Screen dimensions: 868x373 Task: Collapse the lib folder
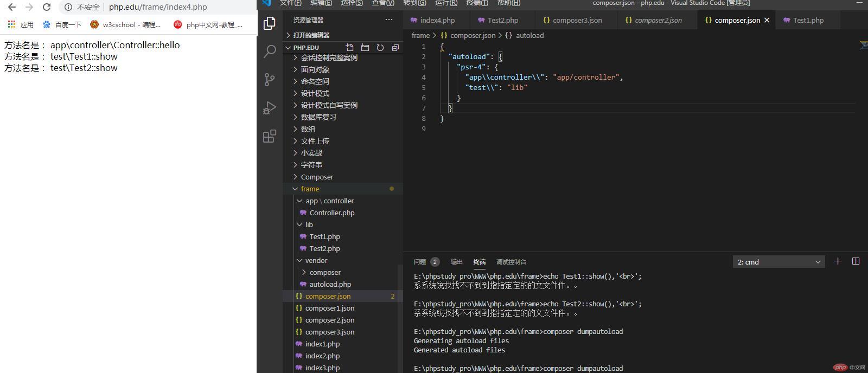[x=342, y=224]
